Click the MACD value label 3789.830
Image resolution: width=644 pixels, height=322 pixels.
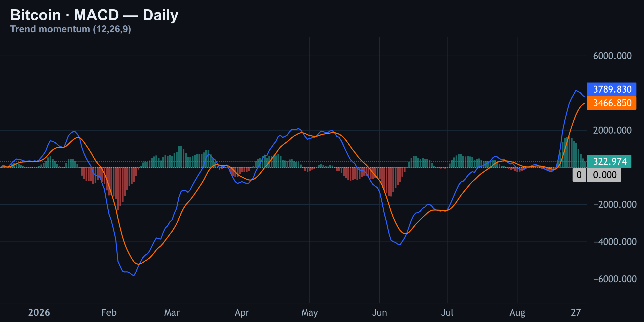pyautogui.click(x=611, y=89)
